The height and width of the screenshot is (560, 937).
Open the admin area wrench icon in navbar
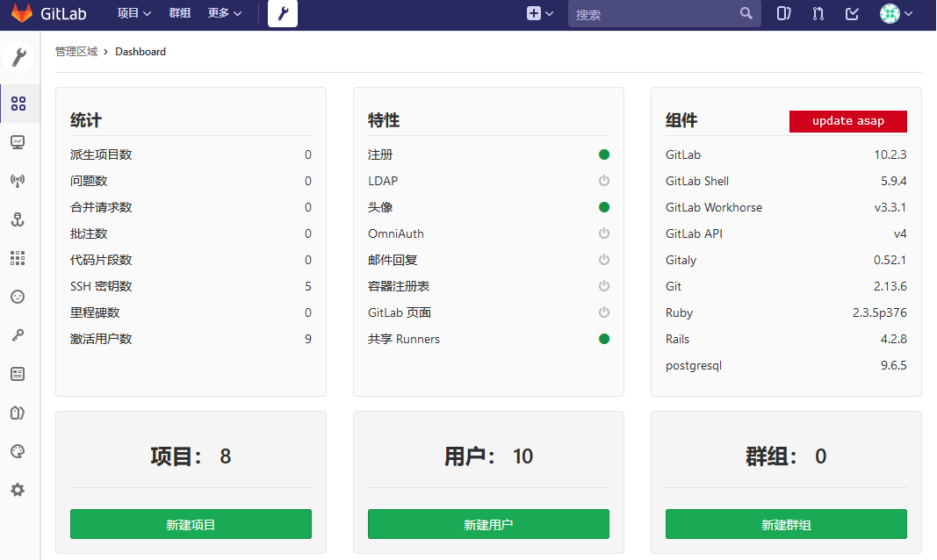point(283,13)
